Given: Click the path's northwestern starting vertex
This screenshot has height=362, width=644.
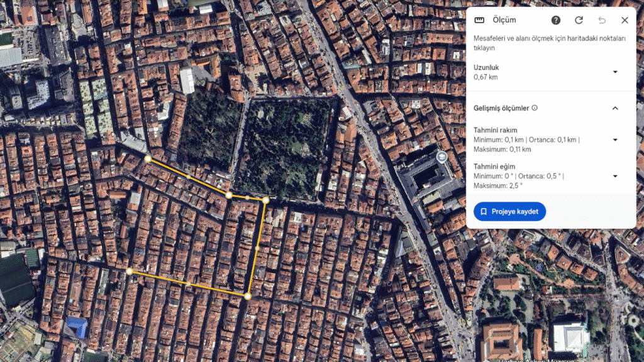Looking at the screenshot, I should (148, 159).
